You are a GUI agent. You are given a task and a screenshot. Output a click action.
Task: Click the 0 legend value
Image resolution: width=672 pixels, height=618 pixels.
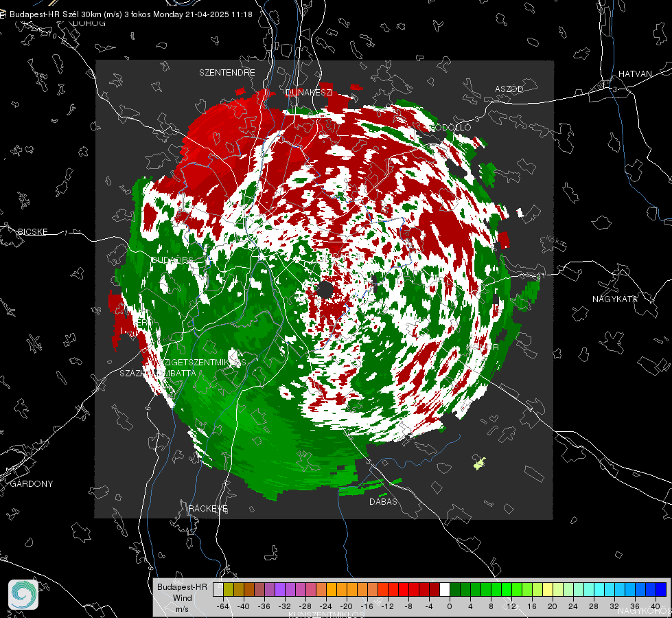(450, 606)
